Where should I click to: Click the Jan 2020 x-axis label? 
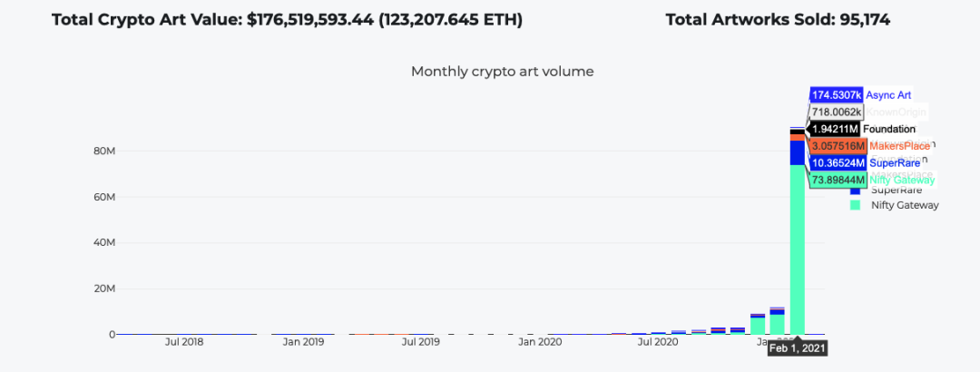coord(539,342)
